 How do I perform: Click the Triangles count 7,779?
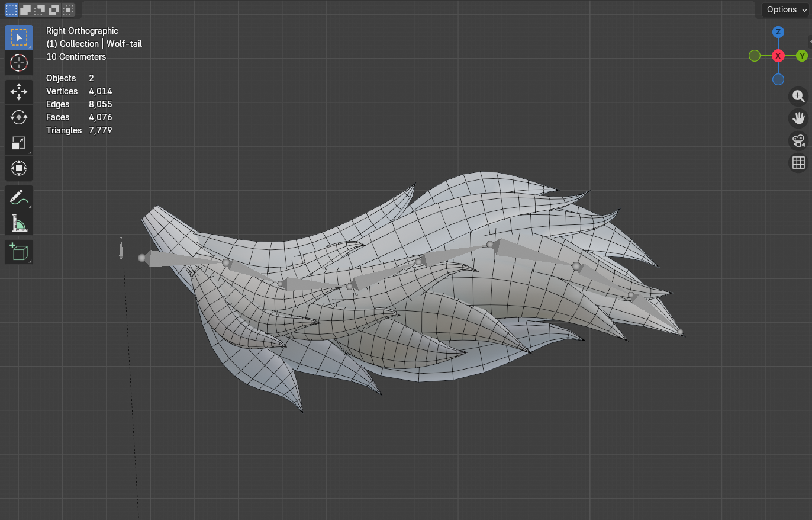[101, 130]
